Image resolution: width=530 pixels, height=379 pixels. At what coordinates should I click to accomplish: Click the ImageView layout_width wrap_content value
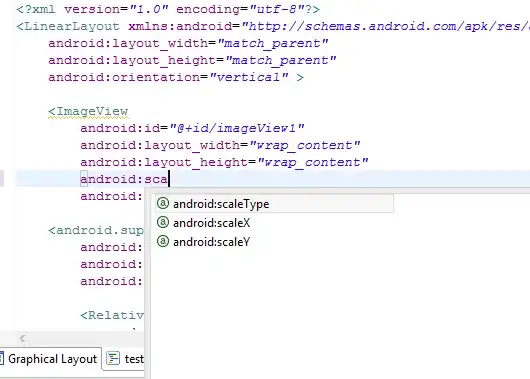305,145
